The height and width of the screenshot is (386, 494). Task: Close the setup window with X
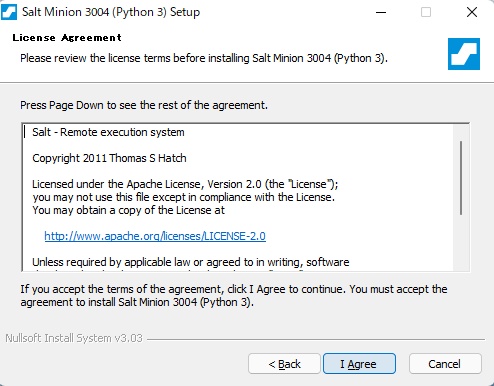tap(472, 12)
